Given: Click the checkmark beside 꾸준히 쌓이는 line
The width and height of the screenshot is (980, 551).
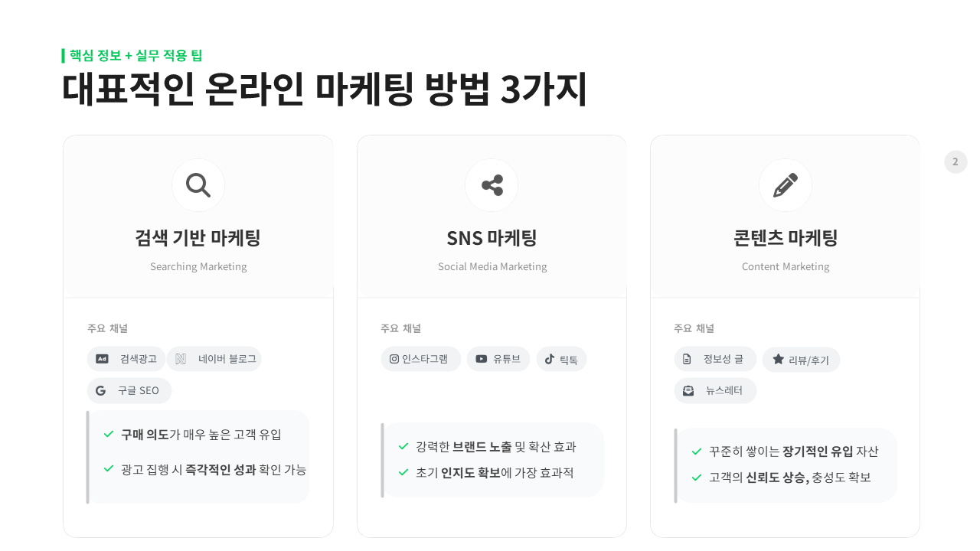Looking at the screenshot, I should coord(696,452).
